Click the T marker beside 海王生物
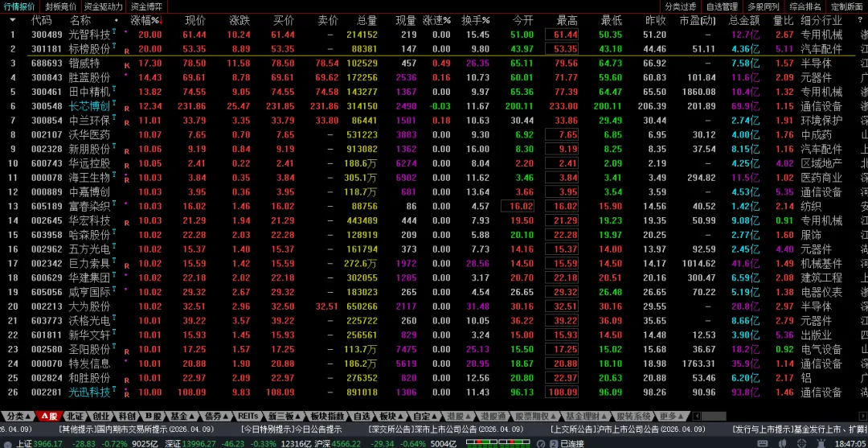The width and height of the screenshot is (868, 448). click(114, 175)
